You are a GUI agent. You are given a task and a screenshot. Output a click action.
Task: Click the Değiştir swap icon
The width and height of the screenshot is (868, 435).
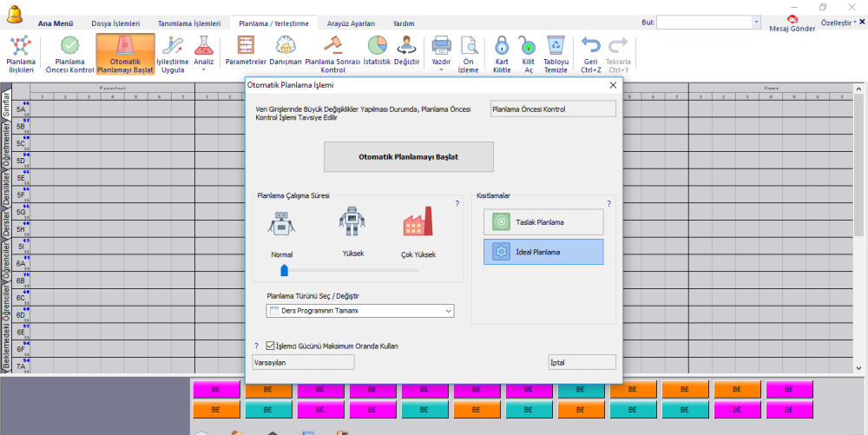coord(406,51)
